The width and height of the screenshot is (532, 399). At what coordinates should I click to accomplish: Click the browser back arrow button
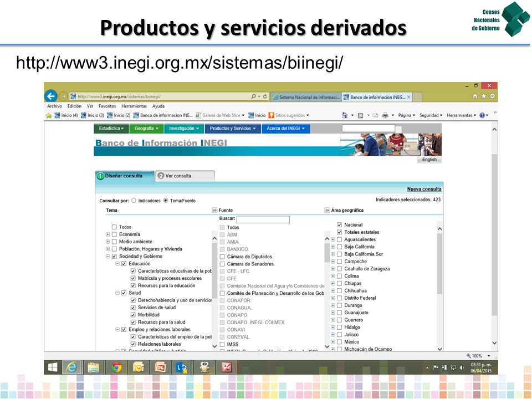(x=51, y=96)
